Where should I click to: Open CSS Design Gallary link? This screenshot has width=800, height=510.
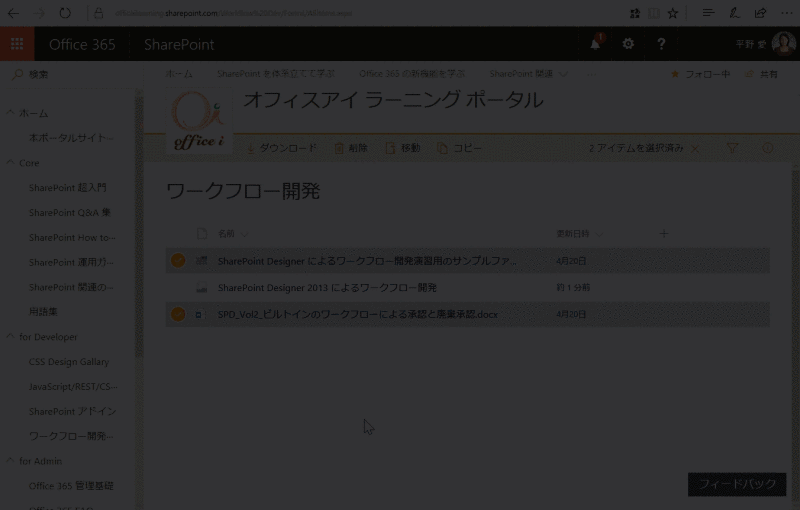(69, 362)
